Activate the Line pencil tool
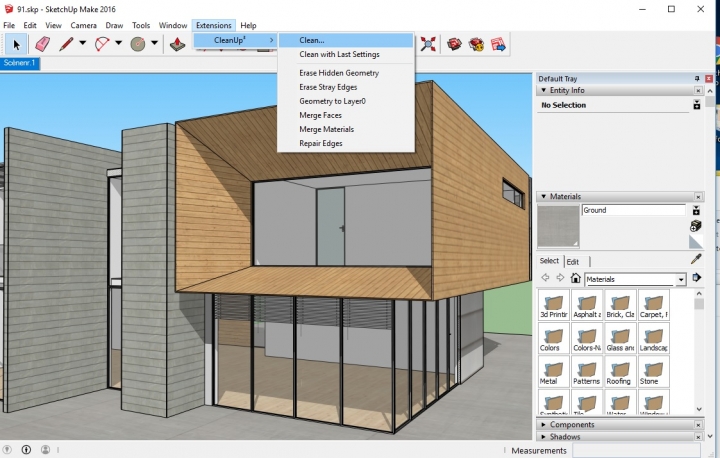The width and height of the screenshot is (720, 458). coord(66,44)
